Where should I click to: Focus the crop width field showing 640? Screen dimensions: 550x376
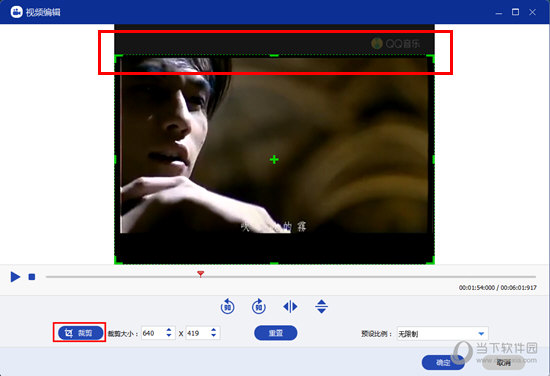coord(153,333)
